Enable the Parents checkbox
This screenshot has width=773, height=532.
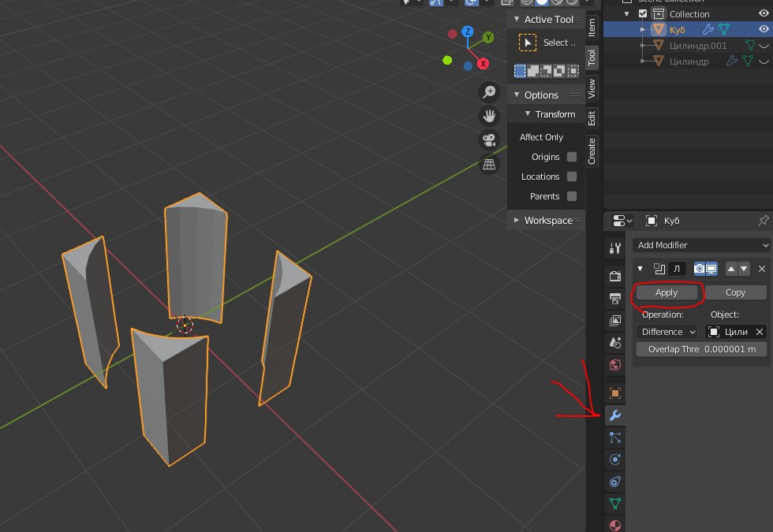pos(572,196)
